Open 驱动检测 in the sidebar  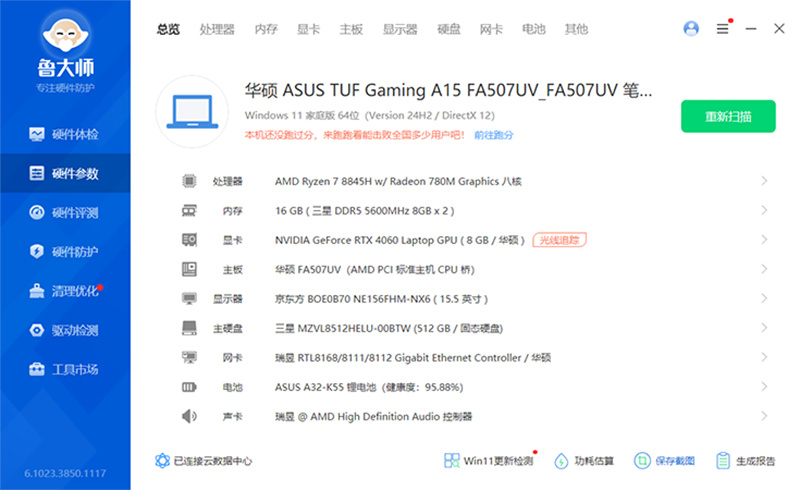[65, 330]
